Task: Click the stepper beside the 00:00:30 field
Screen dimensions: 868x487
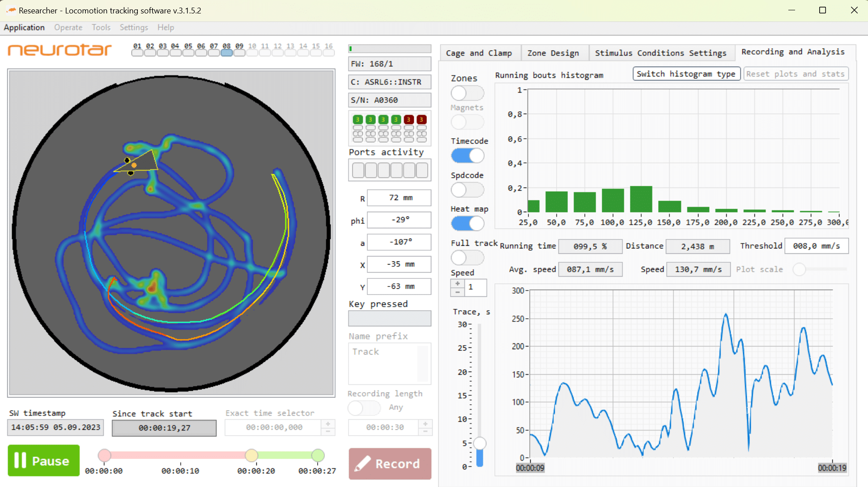Action: click(x=425, y=424)
